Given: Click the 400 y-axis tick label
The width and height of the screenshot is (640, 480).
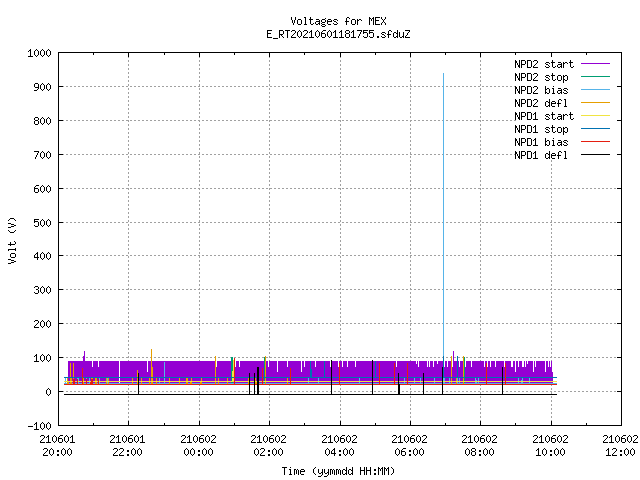Looking at the screenshot, I should (42, 256).
